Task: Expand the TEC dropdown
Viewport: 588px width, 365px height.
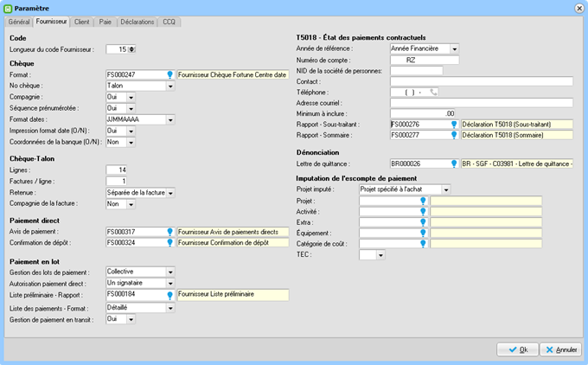Action: [x=380, y=255]
